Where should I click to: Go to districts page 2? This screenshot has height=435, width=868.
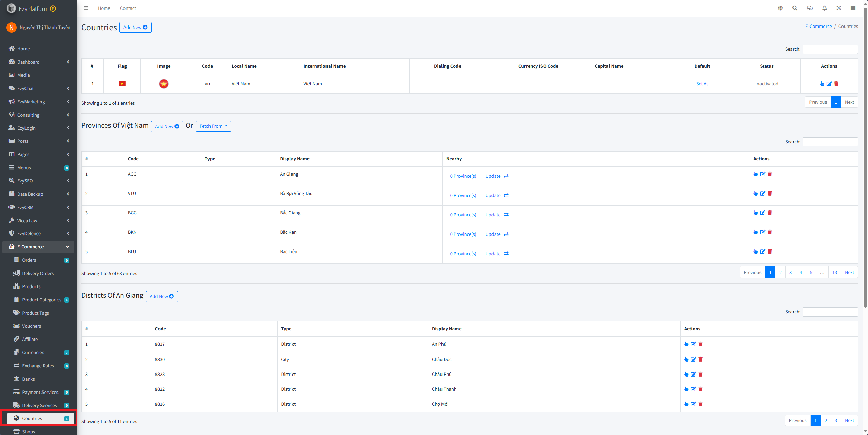coord(825,420)
